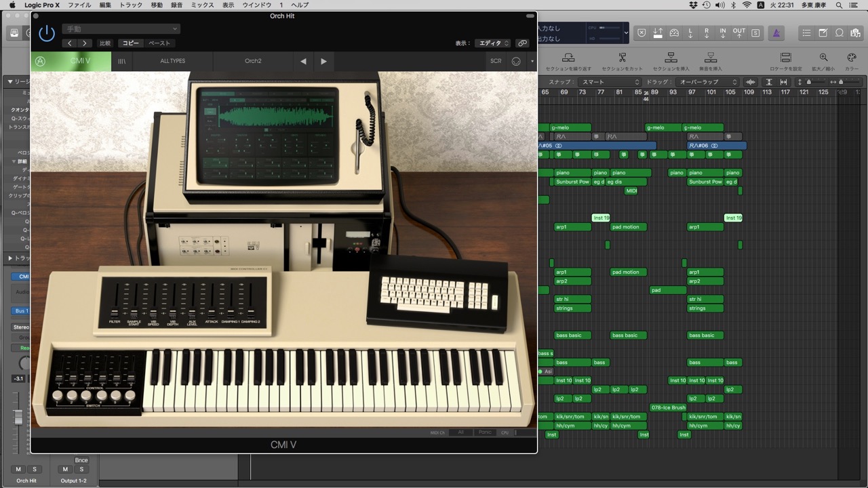Click the 比較 compare button
Screen dimensions: 868x488
click(x=105, y=43)
